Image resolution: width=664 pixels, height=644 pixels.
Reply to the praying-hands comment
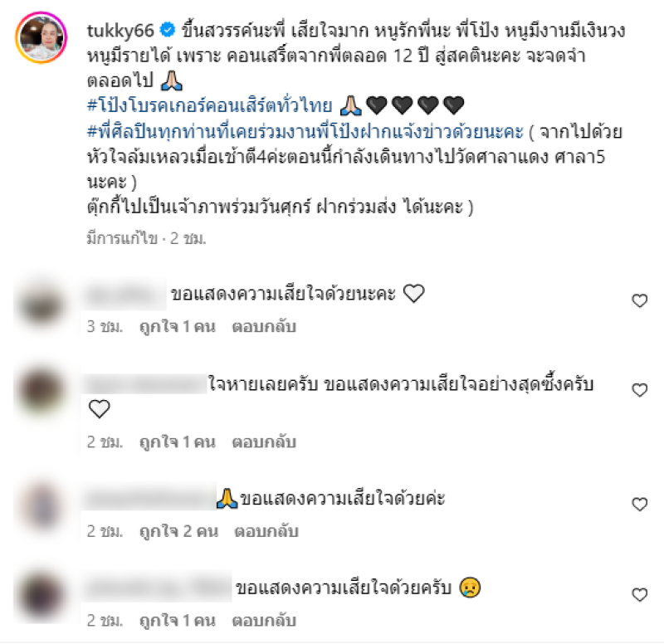pos(266,531)
